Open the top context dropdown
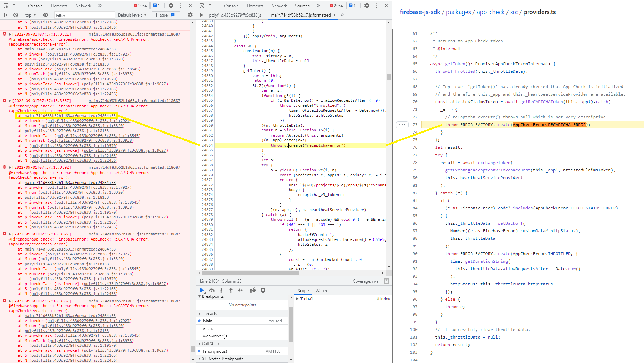This screenshot has width=644, height=363. tap(30, 15)
